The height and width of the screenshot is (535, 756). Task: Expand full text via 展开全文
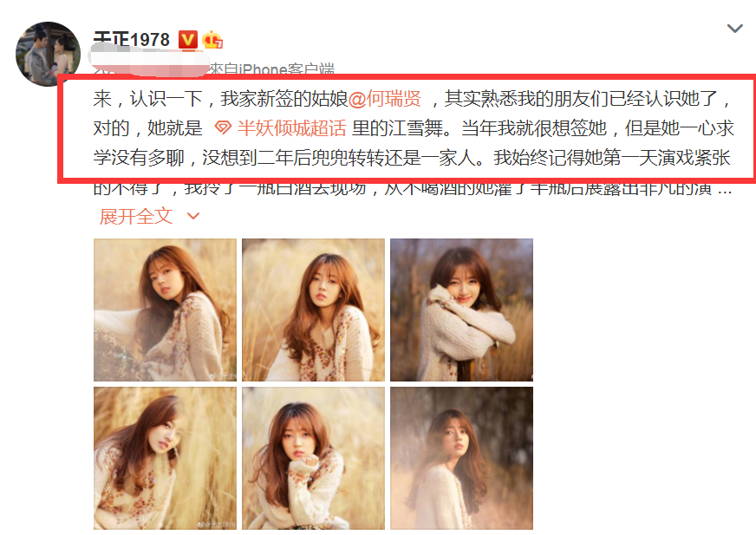coord(136,216)
